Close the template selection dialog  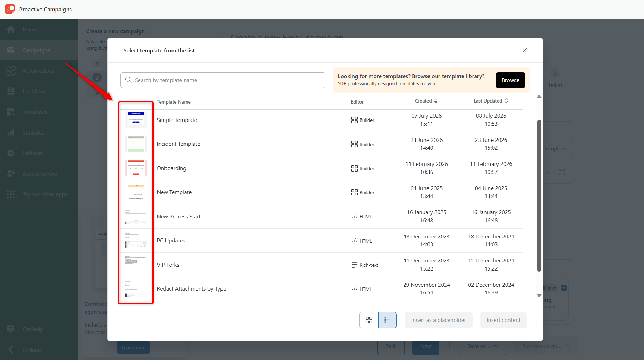[x=525, y=50]
